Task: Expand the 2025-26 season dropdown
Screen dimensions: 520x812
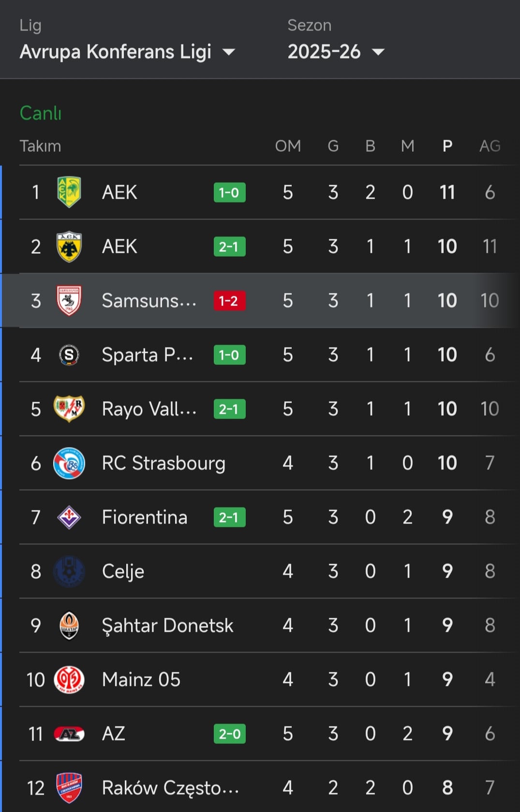Action: [335, 52]
